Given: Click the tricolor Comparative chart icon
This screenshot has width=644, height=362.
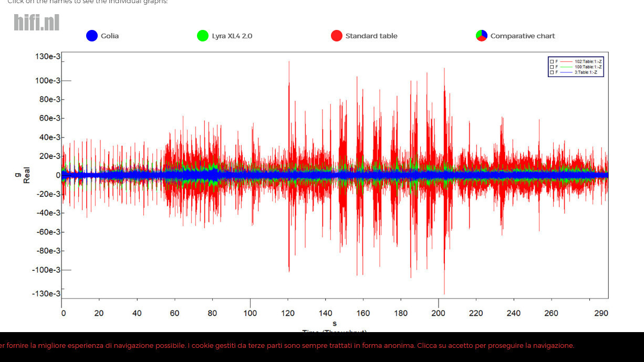Looking at the screenshot, I should [x=482, y=36].
